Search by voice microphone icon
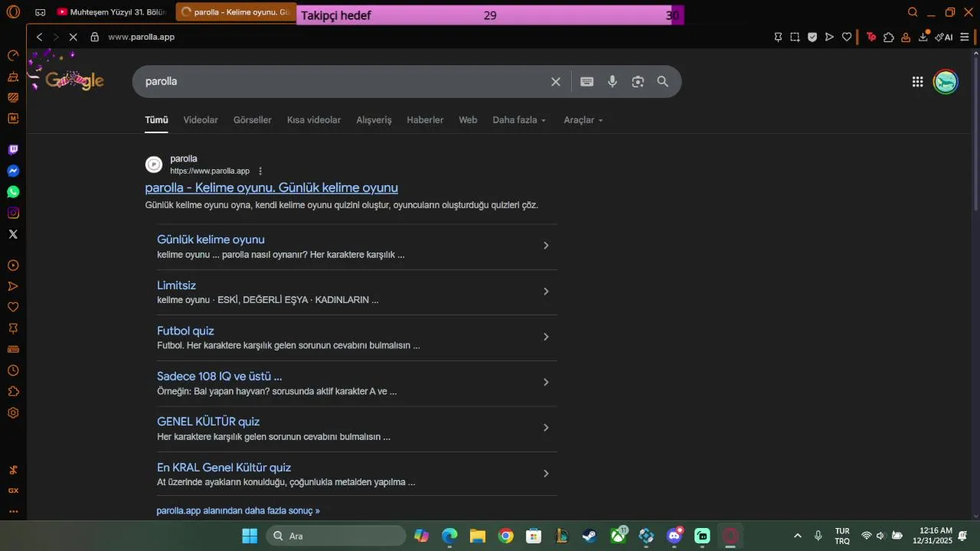Image resolution: width=980 pixels, height=551 pixels. coord(612,81)
